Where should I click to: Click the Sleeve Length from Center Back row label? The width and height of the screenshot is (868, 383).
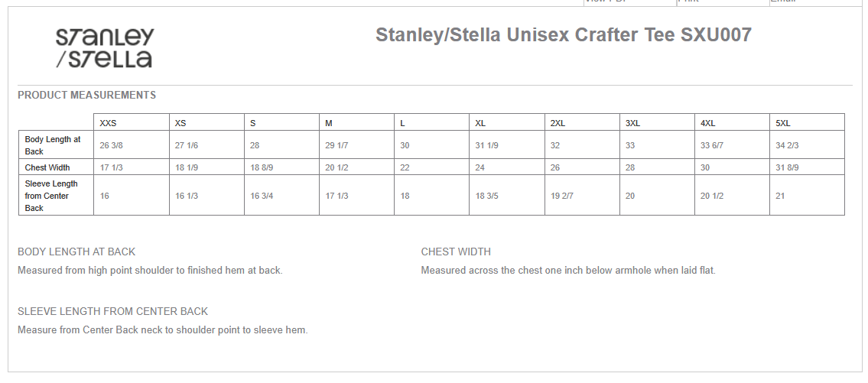[51, 196]
